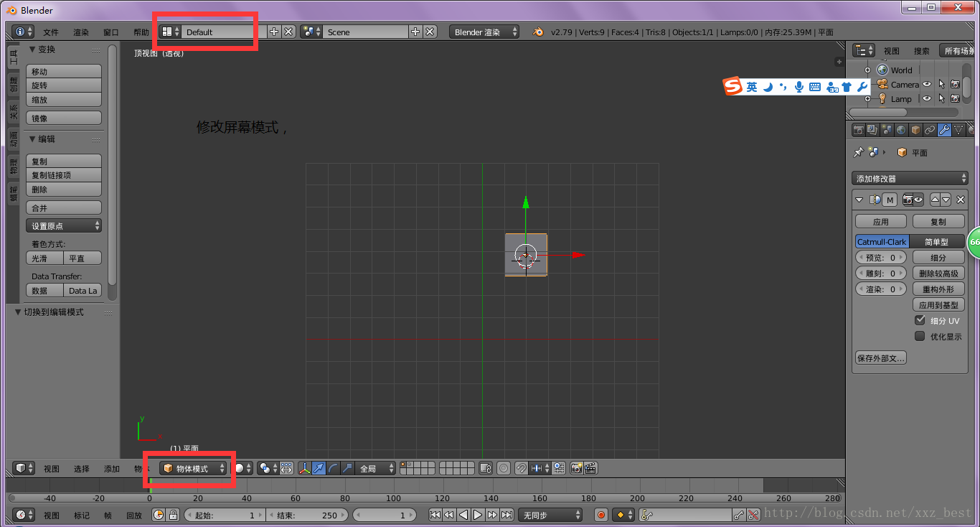Open the 添加修改器 dropdown

[x=910, y=178]
